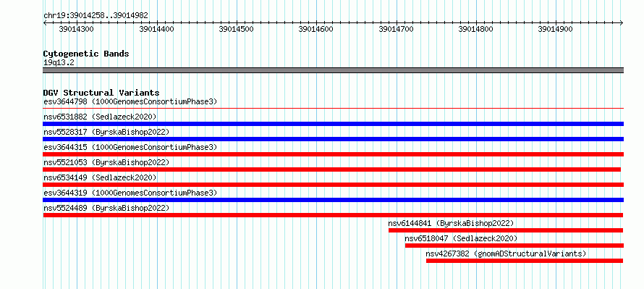Click the nsv4267382 gnomAD red bar

pos(525,261)
